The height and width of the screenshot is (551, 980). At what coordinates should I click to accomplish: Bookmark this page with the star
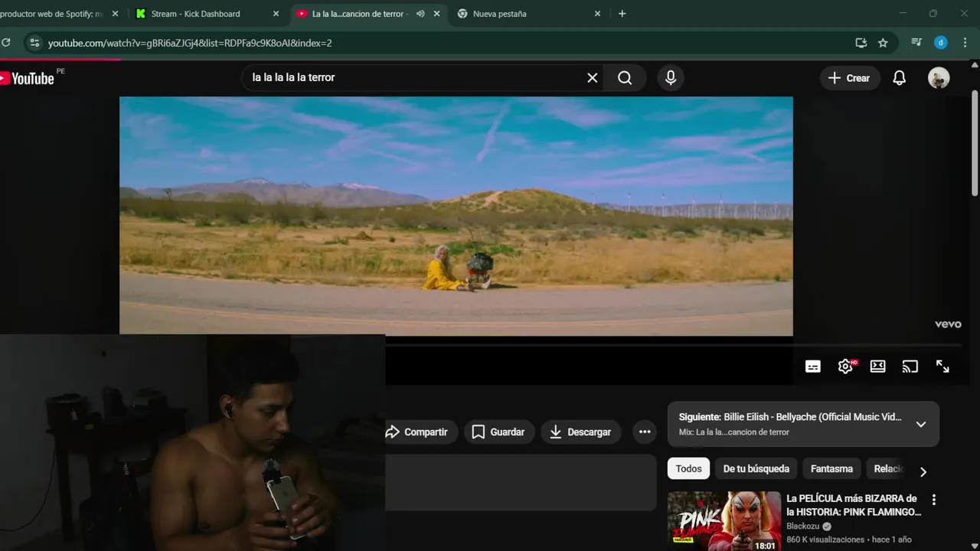pos(883,43)
